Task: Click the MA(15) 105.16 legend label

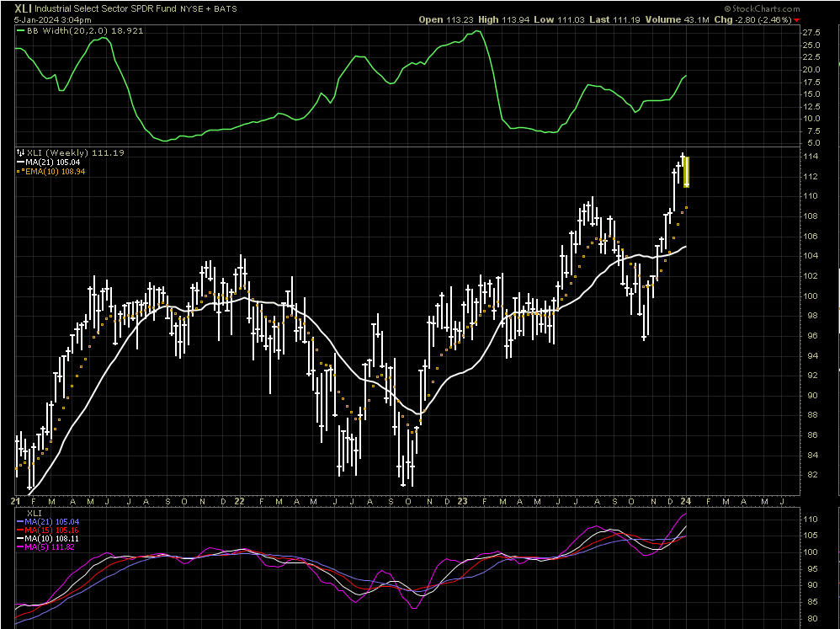Action: (52, 530)
